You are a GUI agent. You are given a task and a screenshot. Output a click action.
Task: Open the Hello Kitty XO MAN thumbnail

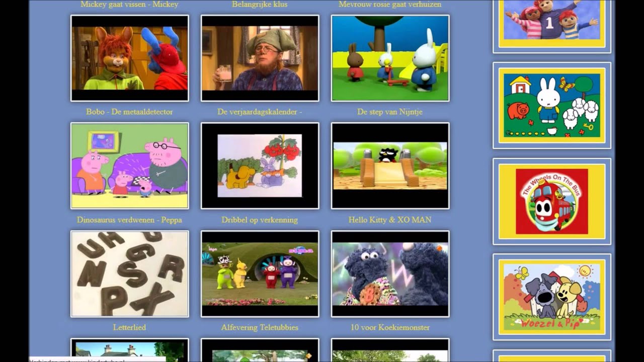[390, 166]
